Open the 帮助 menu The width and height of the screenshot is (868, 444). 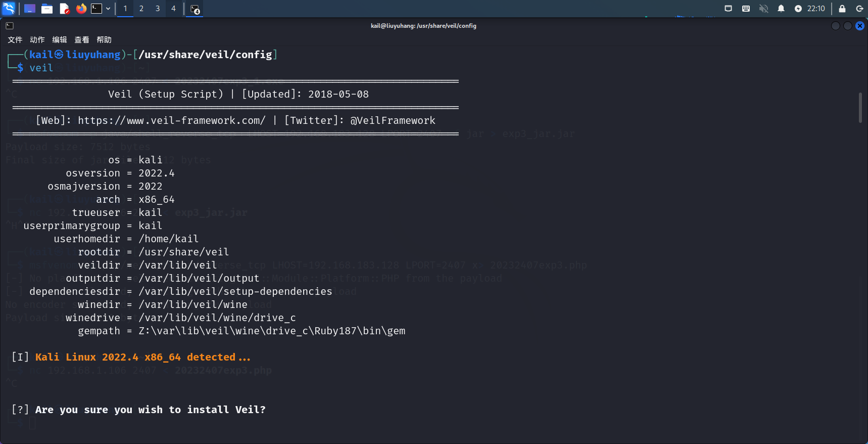pos(104,40)
